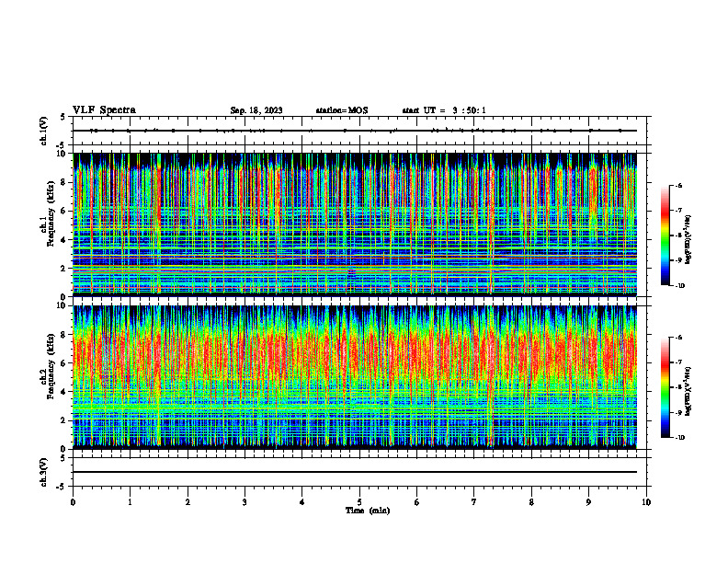
Task: Select the ch.1 colorbar "log(PSD)" label
Action: pos(689,240)
